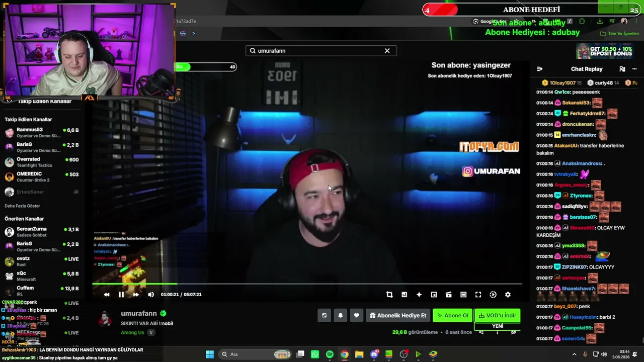Viewport: 644px width, 362px height.
Task: Open Chat Replay more options menu
Action: [634, 69]
